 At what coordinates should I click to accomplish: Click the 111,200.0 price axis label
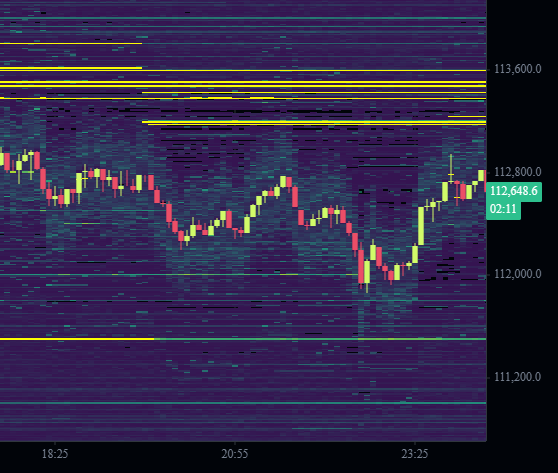tap(518, 377)
